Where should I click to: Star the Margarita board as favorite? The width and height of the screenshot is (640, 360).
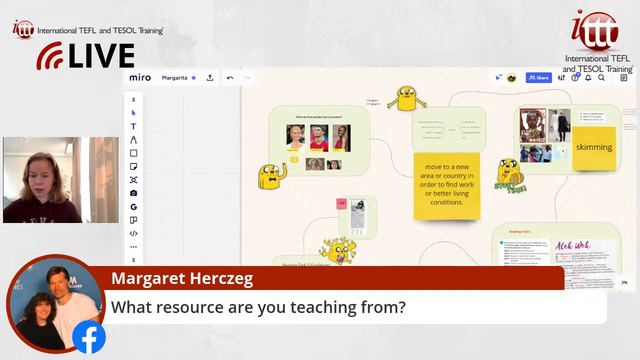194,78
